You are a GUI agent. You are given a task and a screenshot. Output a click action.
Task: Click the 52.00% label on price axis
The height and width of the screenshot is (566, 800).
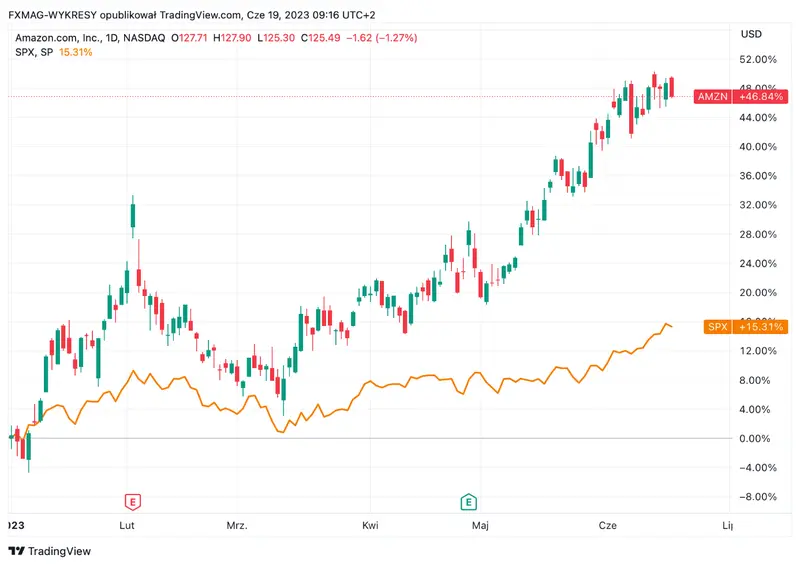click(756, 60)
